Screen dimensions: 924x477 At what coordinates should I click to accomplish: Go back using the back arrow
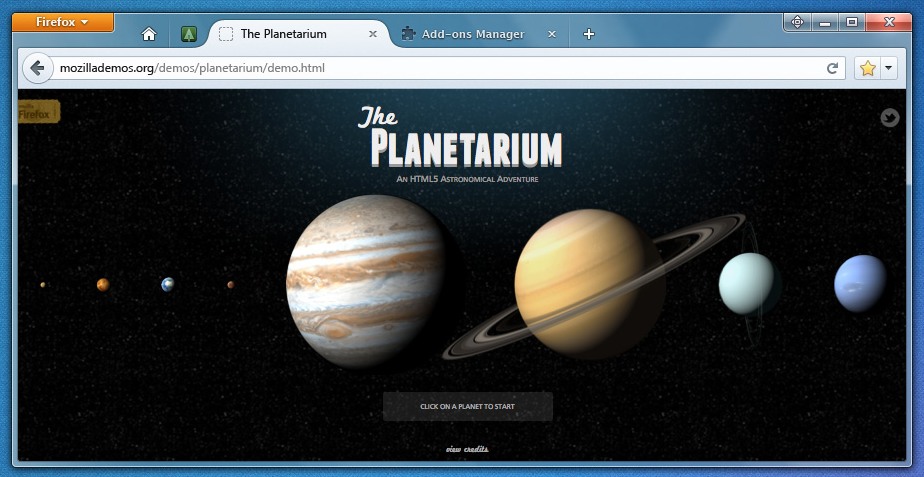pyautogui.click(x=37, y=68)
